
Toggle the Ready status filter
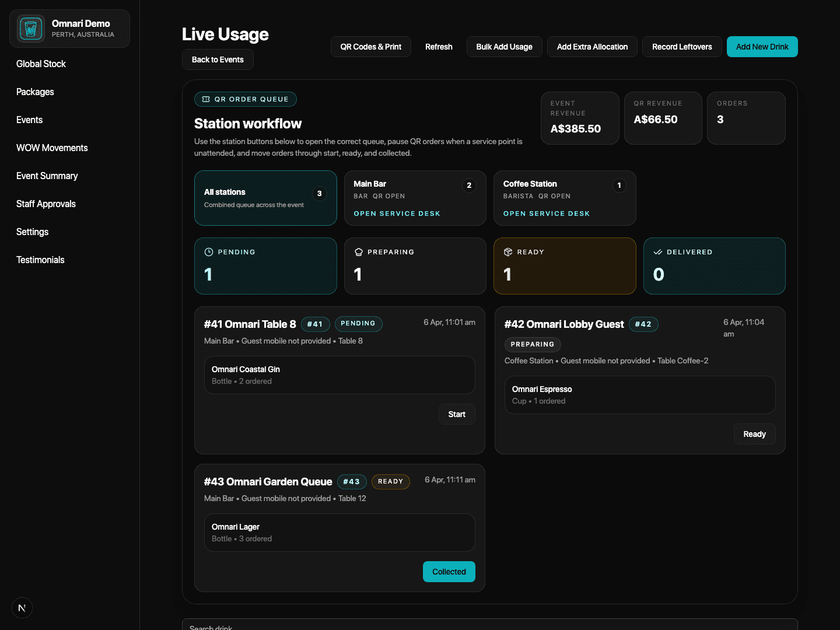pos(565,266)
